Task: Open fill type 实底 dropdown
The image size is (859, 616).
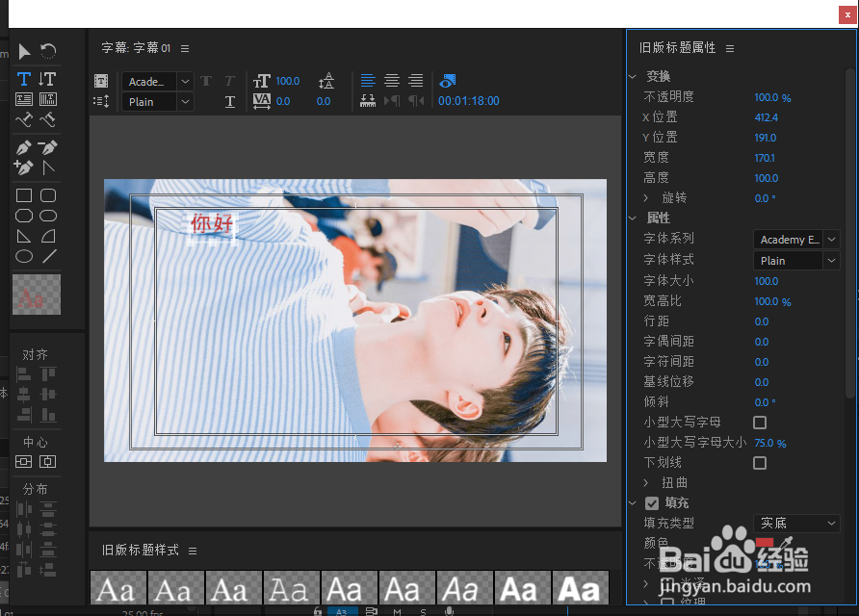Action: [x=796, y=524]
